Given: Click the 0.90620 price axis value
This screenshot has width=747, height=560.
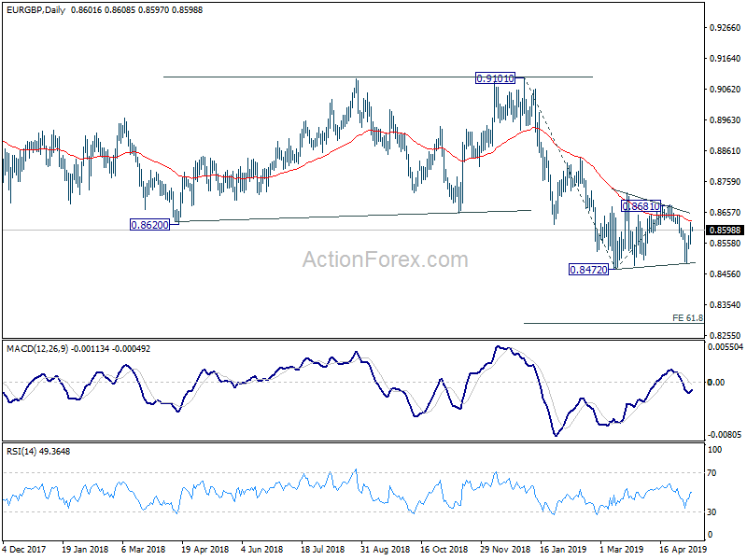Looking at the screenshot, I should coord(726,89).
